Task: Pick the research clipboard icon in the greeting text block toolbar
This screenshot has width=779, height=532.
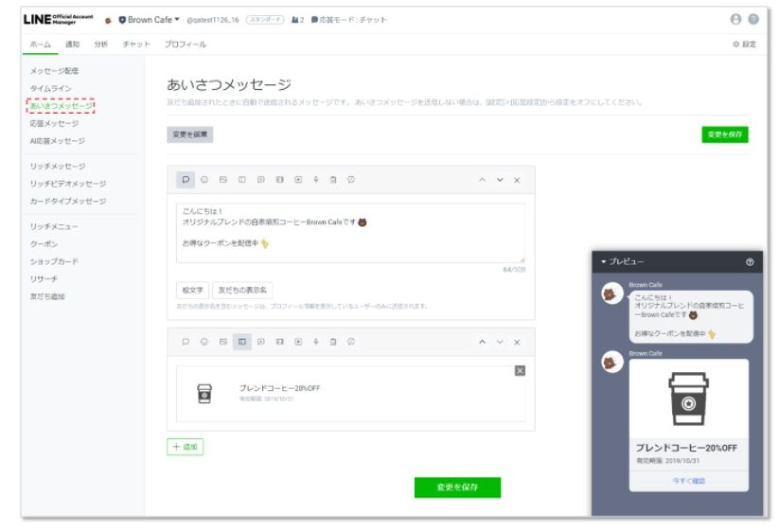Action: [x=333, y=180]
